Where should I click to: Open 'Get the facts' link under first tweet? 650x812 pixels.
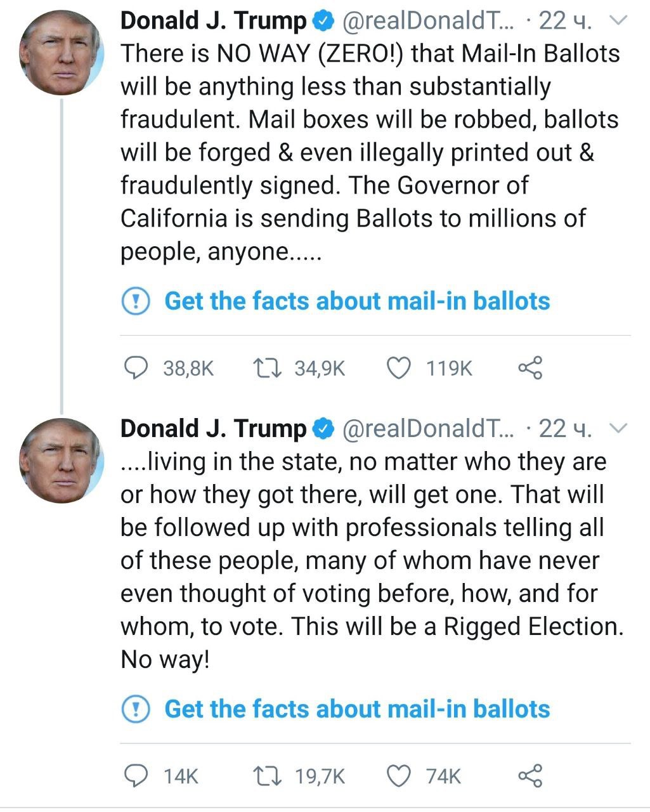click(x=357, y=301)
